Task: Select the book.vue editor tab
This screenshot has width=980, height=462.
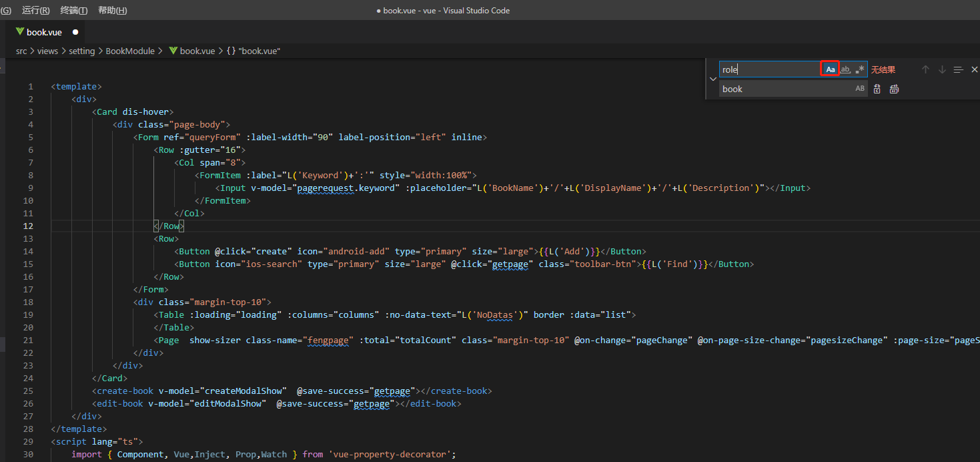Action: tap(44, 32)
